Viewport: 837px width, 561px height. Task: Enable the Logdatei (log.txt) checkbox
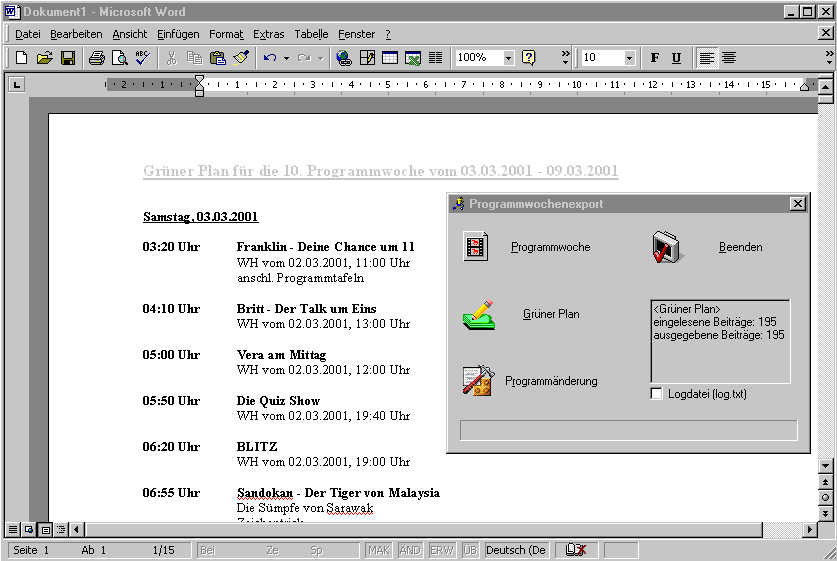657,394
